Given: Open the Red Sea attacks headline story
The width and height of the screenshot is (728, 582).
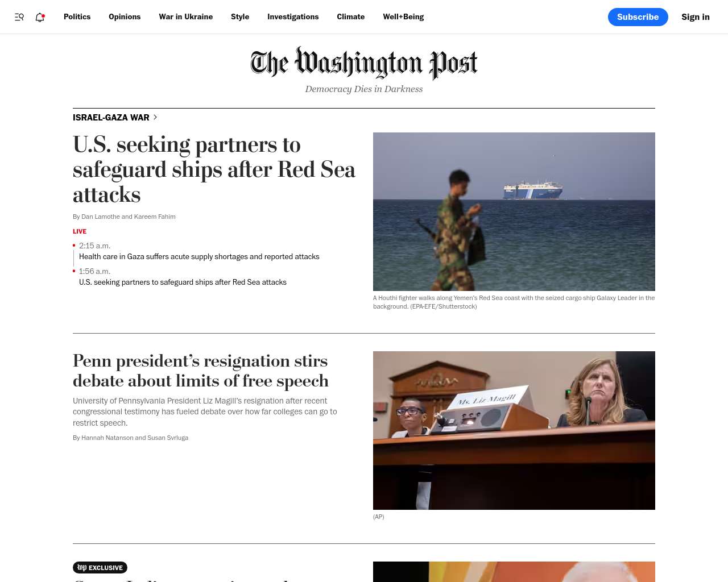Looking at the screenshot, I should click(x=214, y=169).
